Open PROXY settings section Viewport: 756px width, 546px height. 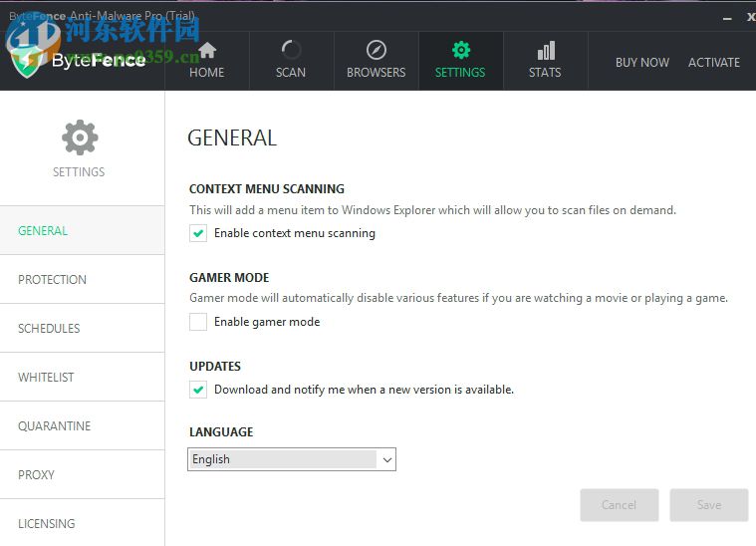[x=82, y=475]
